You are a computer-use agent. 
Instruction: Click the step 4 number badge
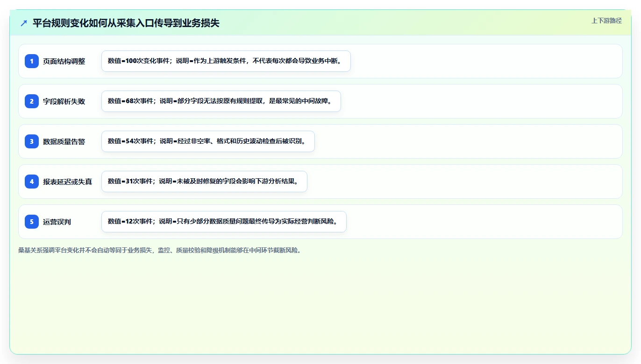coord(32,182)
